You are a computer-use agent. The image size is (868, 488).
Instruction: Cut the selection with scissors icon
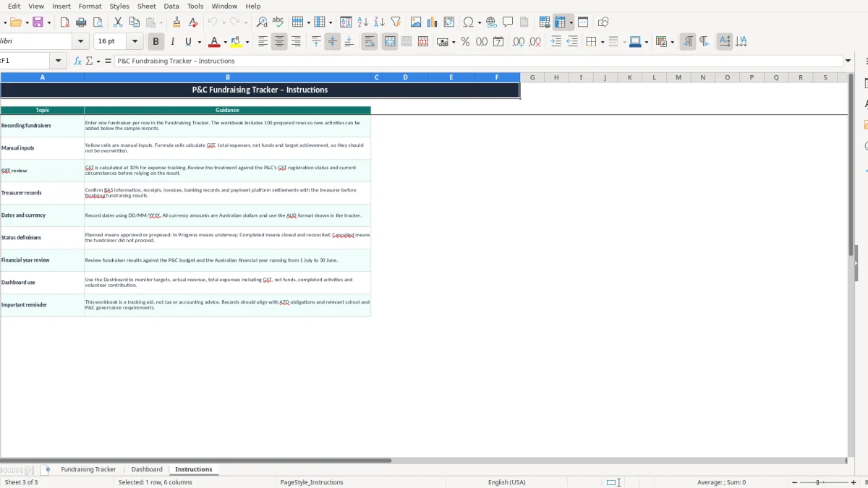coord(118,22)
